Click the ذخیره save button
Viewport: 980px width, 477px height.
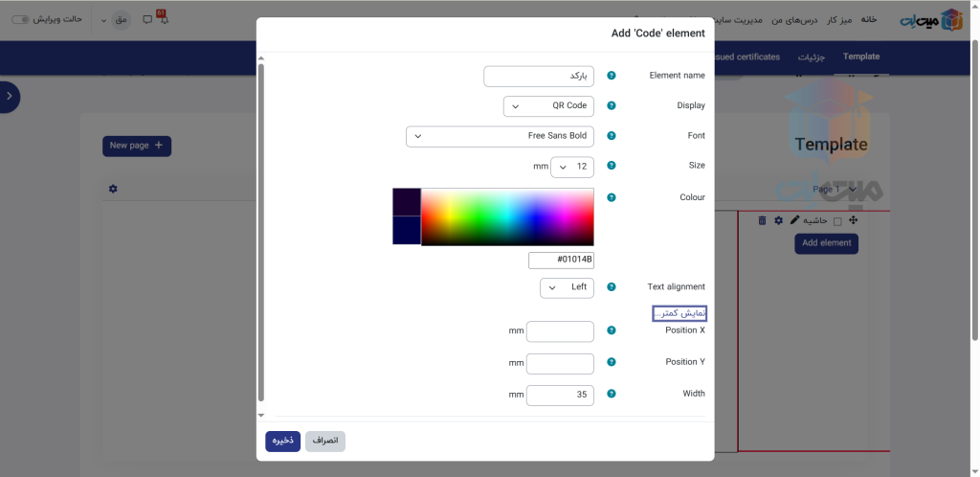coord(282,441)
